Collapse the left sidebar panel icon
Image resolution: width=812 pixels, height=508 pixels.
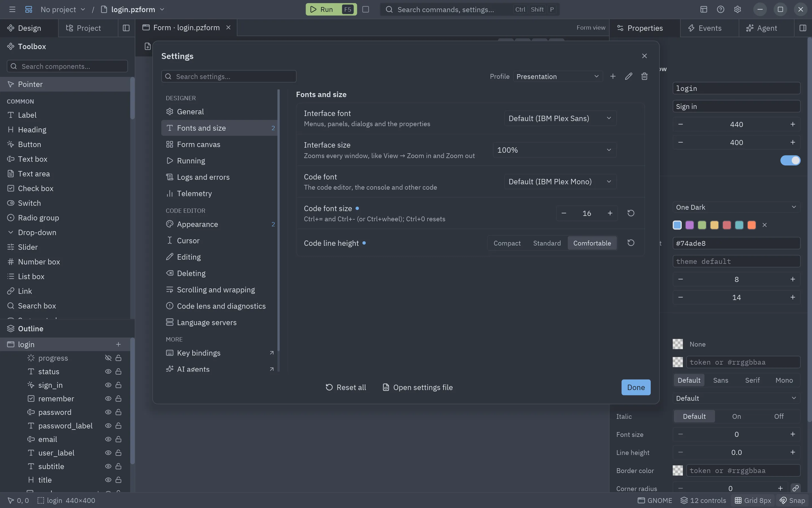[x=126, y=28]
